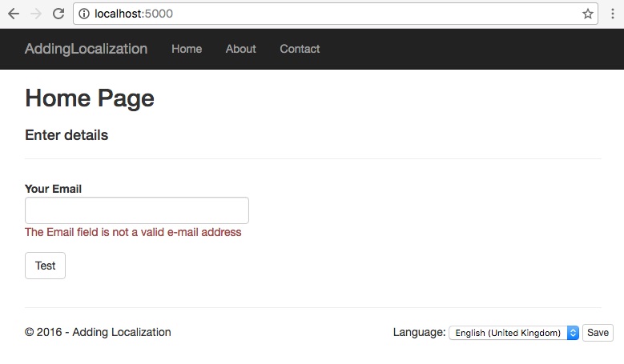Focus the localhost:5000 address bar
The height and width of the screenshot is (364, 624).
point(320,14)
